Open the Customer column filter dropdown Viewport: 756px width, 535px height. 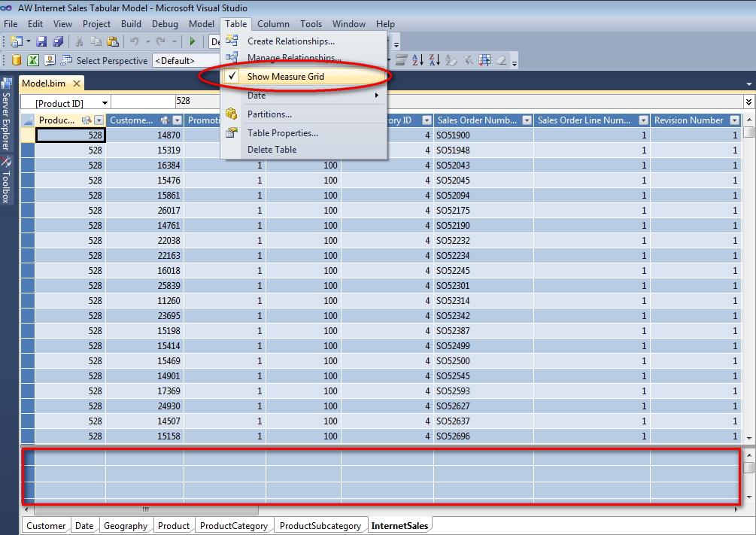tap(178, 120)
